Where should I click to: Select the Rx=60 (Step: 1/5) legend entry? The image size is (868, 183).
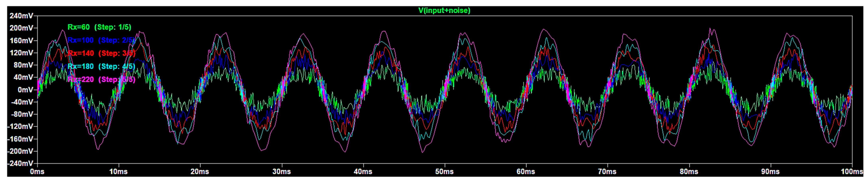click(x=99, y=27)
